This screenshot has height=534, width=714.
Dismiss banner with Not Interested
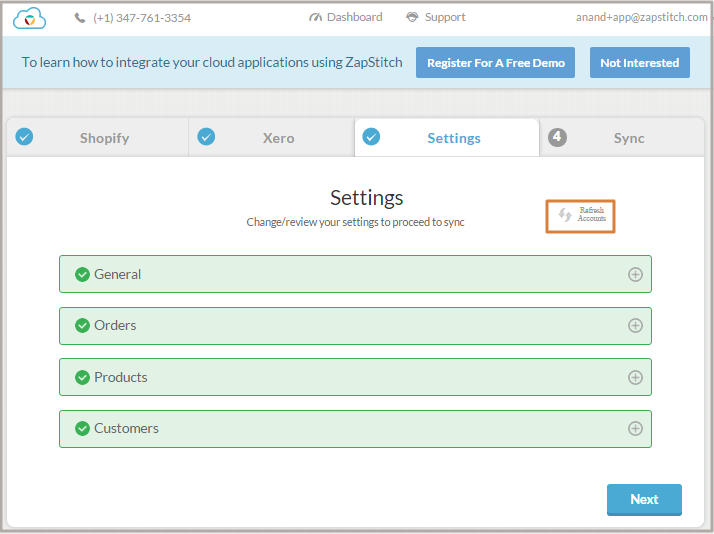[x=640, y=63]
